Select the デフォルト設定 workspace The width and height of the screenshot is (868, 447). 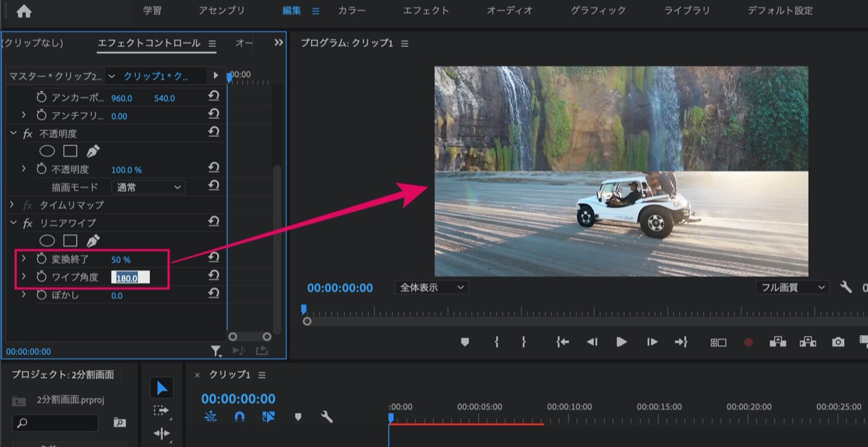click(780, 11)
